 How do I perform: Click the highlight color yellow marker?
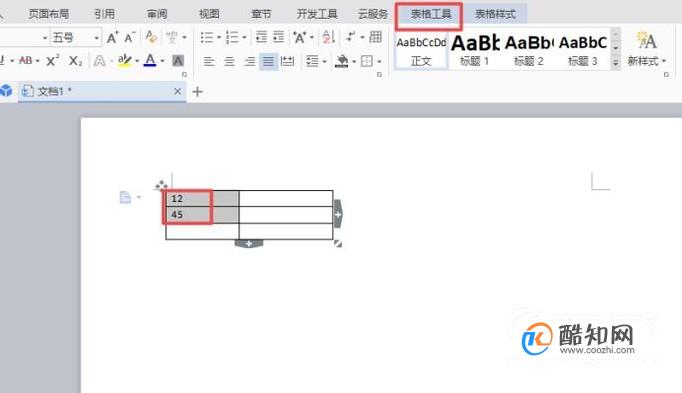[124, 61]
